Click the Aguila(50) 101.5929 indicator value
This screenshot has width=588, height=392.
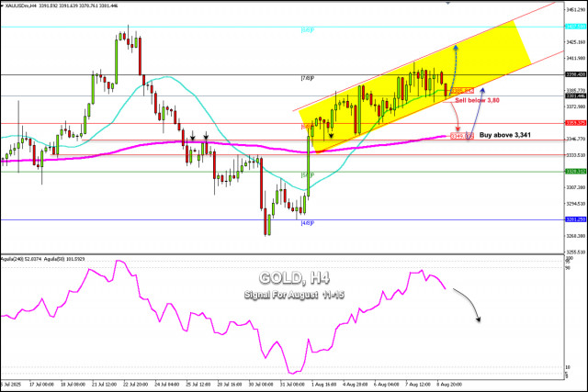(64, 259)
